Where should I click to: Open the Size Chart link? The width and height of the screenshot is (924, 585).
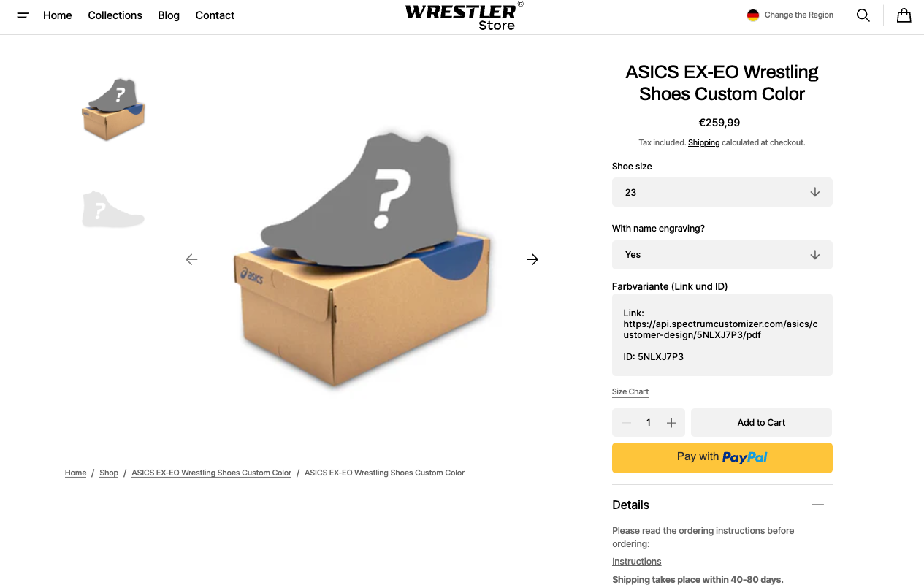630,392
